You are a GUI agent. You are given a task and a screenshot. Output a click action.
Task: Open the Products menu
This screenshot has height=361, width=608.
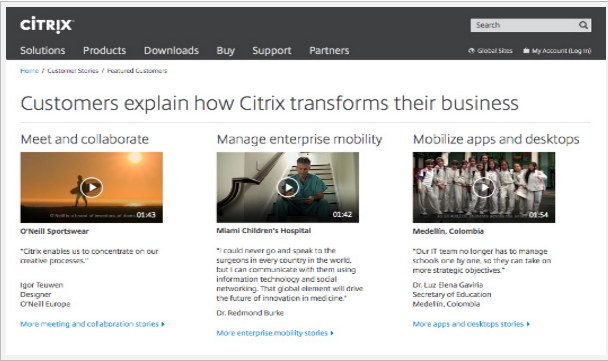(104, 51)
